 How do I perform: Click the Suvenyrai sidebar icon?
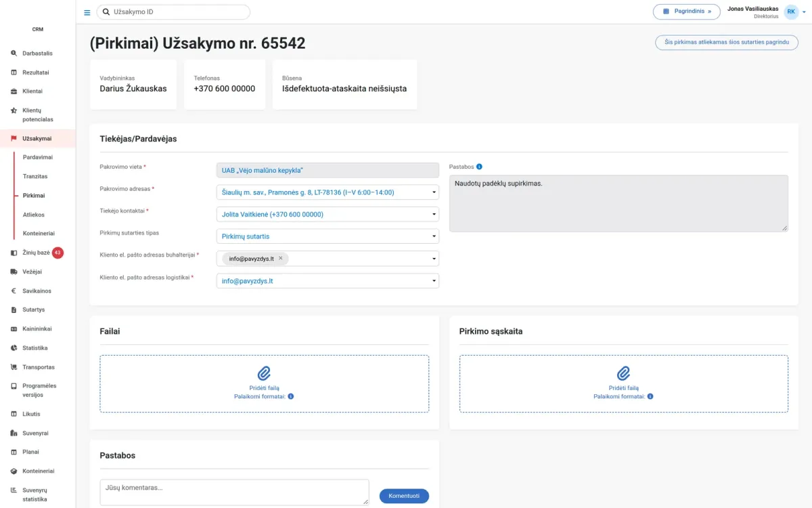[14, 433]
